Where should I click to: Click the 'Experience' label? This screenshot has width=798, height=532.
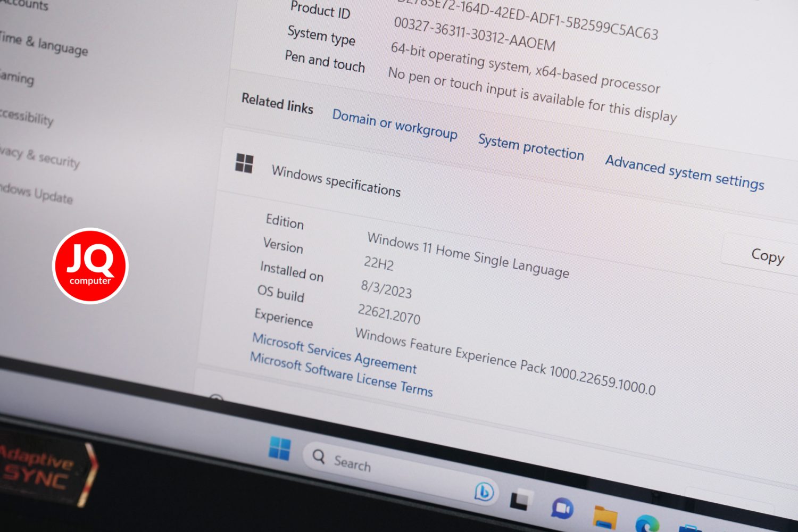(x=284, y=318)
